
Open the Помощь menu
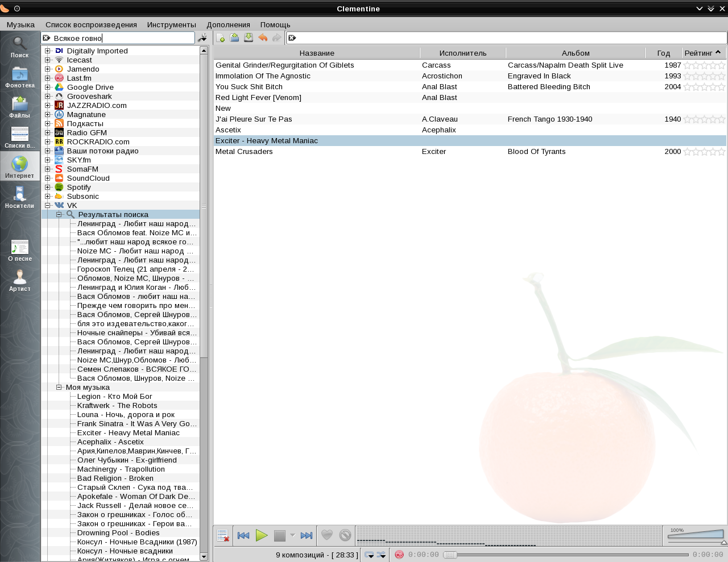pyautogui.click(x=275, y=24)
